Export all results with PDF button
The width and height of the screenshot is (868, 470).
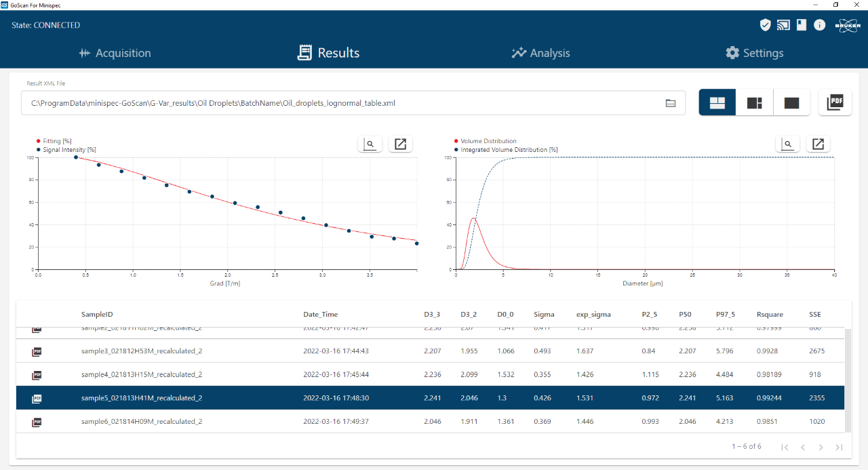pos(835,102)
